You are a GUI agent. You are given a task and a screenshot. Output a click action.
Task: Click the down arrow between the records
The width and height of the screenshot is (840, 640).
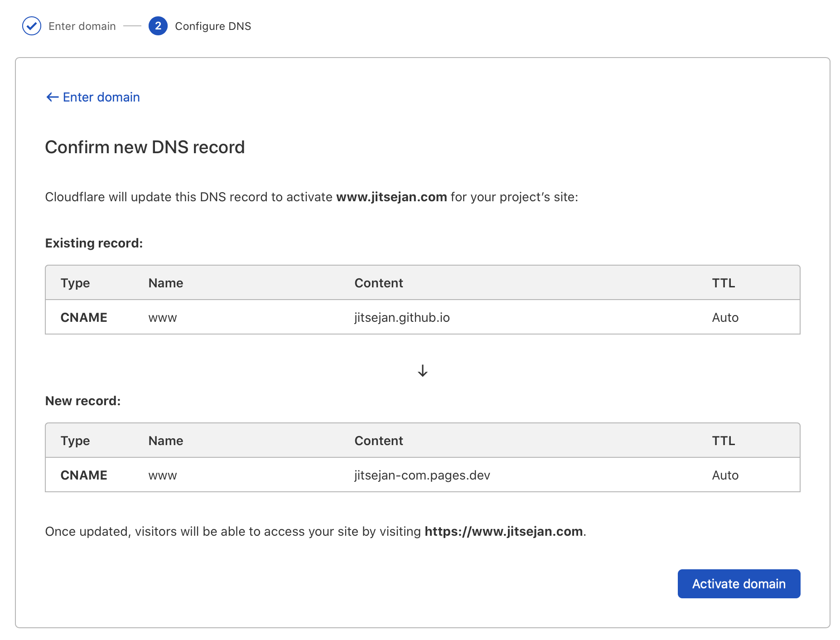(x=422, y=371)
